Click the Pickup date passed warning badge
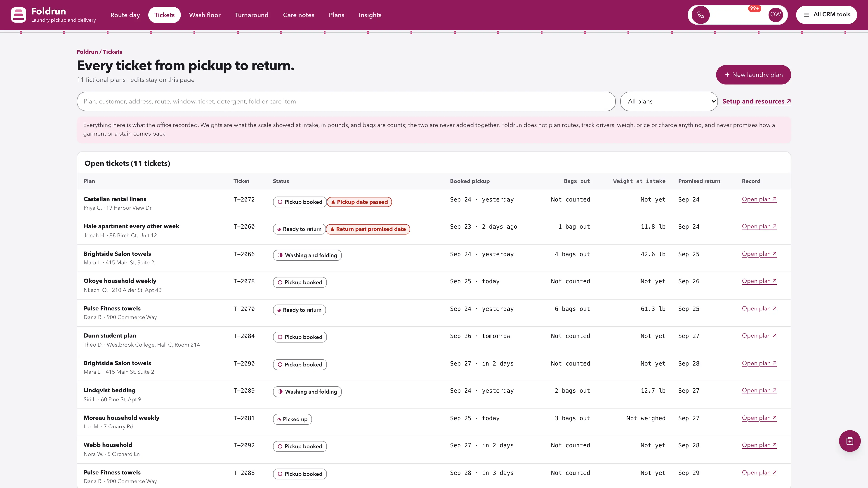The width and height of the screenshot is (868, 488). click(x=359, y=202)
